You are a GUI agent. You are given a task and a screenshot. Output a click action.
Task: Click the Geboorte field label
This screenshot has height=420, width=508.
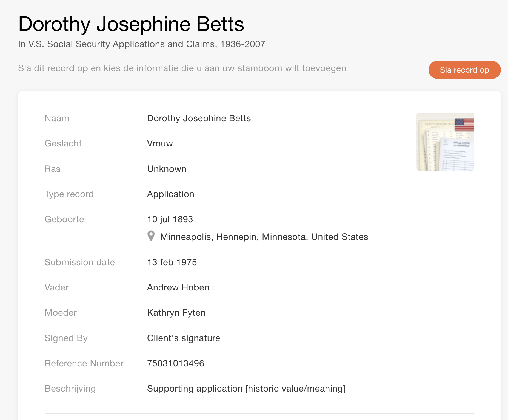tap(64, 219)
